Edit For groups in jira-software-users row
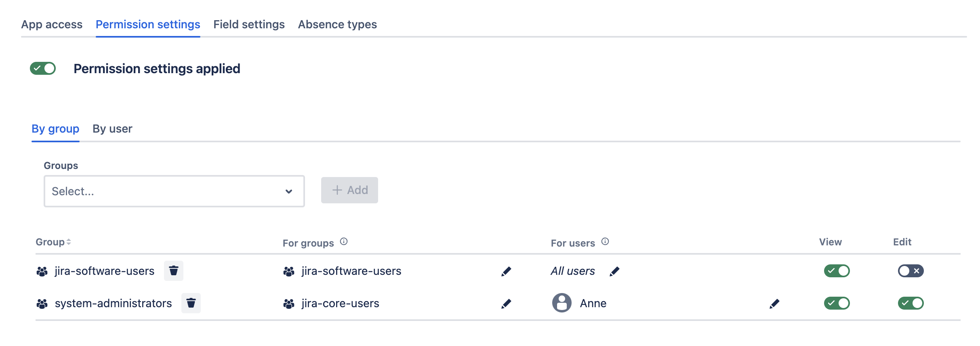980x346 pixels. click(x=506, y=271)
